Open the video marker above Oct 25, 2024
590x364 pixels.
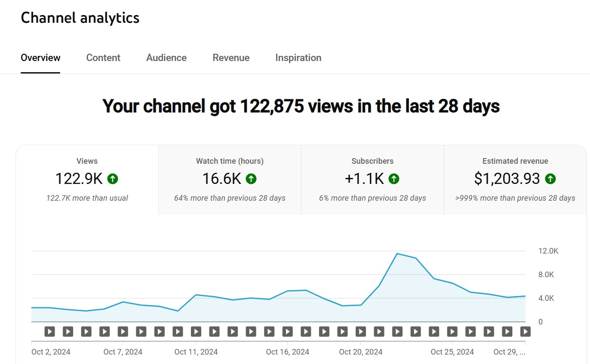point(452,331)
